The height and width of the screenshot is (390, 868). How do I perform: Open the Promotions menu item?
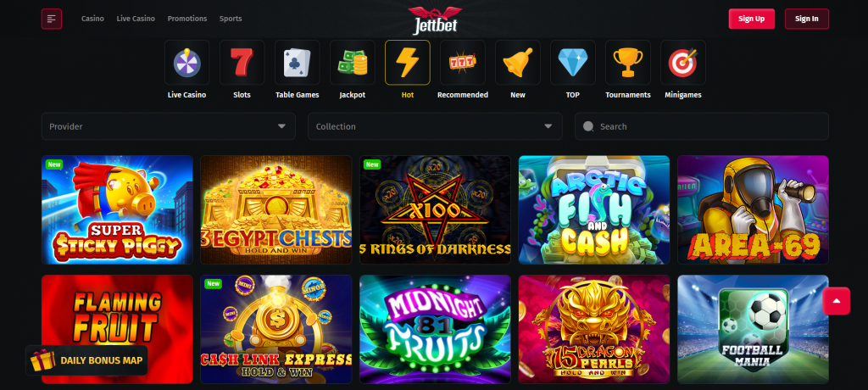[x=187, y=19]
